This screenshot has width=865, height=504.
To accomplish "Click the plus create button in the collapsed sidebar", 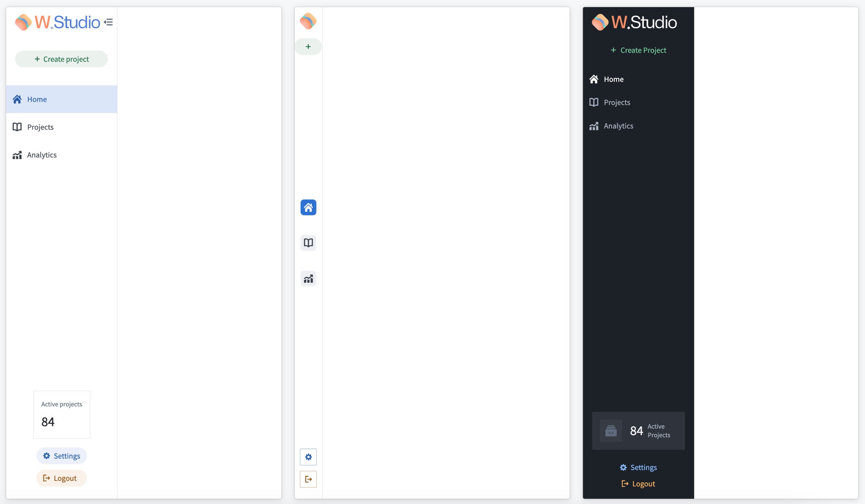I will coord(308,47).
